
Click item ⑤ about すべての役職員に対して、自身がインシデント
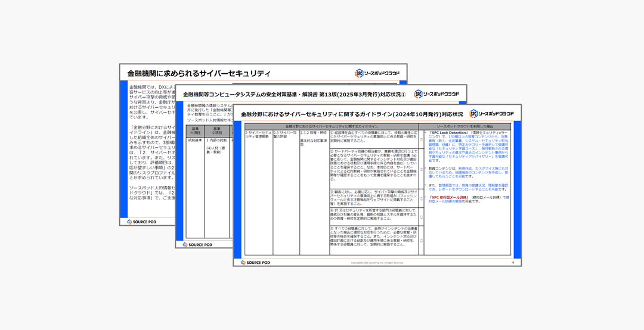(x=374, y=236)
